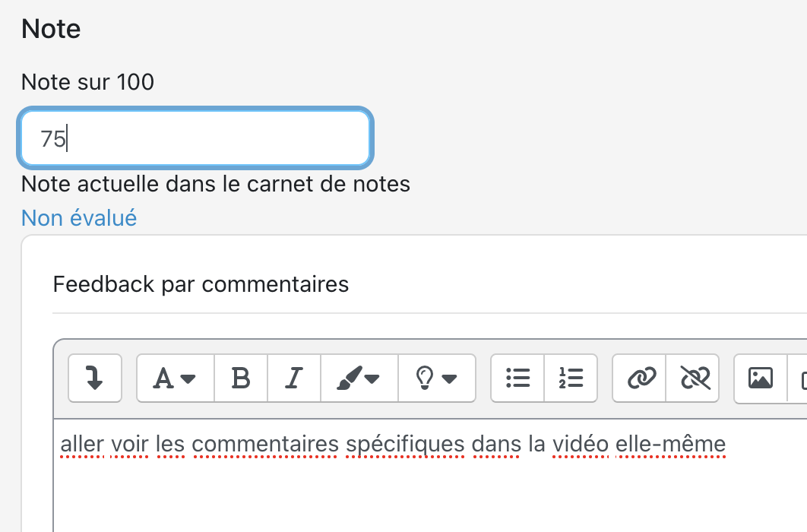
Task: Click the 'Feedback par commentaires' heading
Action: pos(201,284)
